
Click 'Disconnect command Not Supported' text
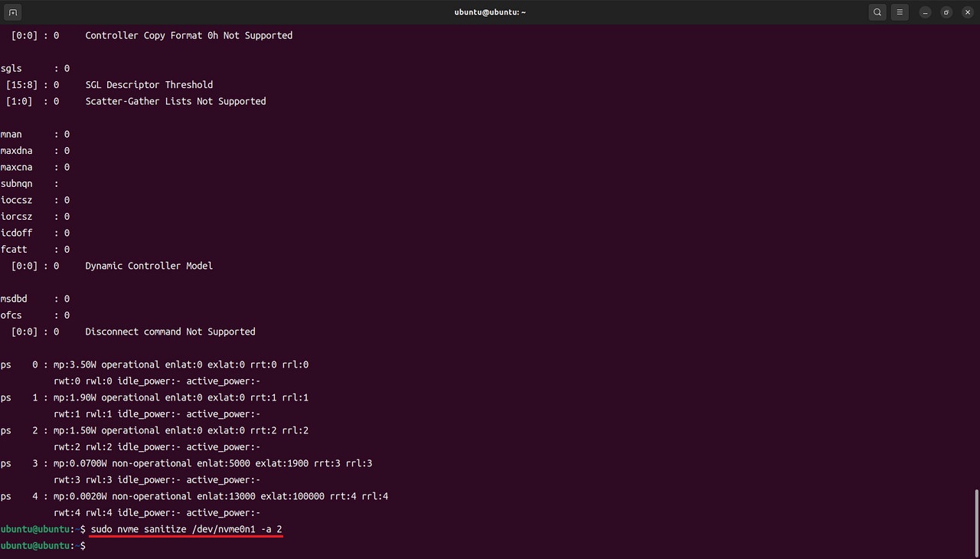point(170,332)
